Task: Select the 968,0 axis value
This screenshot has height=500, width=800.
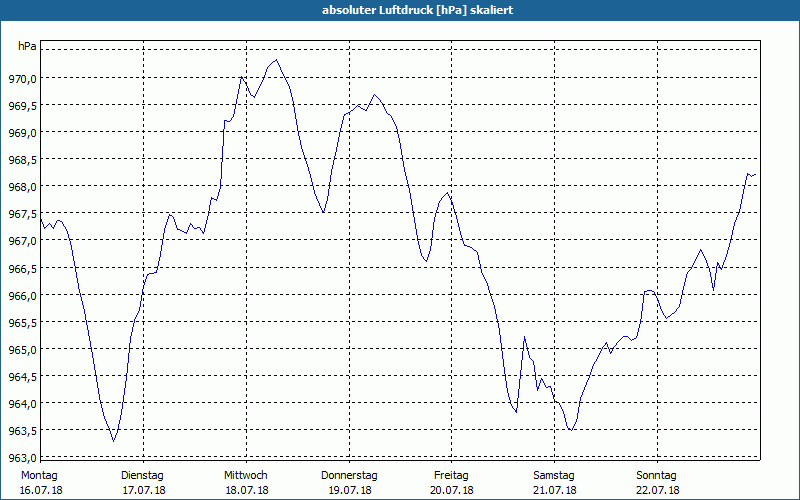Action: coord(22,187)
